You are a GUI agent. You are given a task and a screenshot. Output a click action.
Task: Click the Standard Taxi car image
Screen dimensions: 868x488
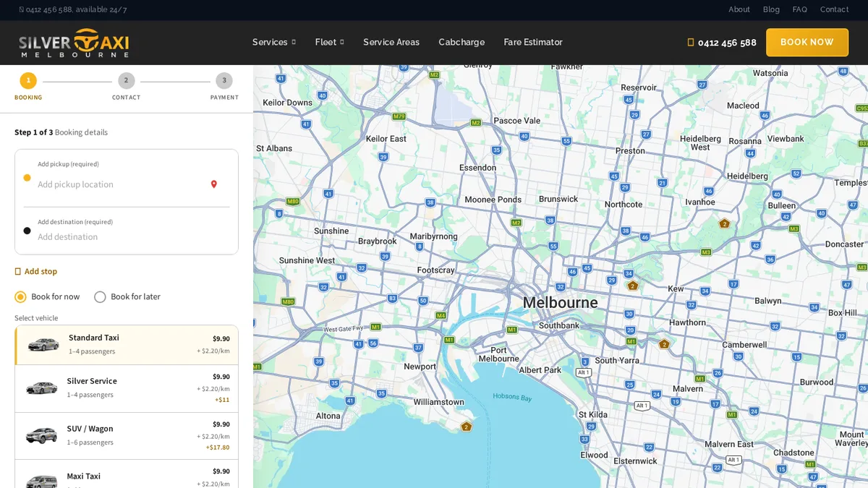[x=43, y=345]
